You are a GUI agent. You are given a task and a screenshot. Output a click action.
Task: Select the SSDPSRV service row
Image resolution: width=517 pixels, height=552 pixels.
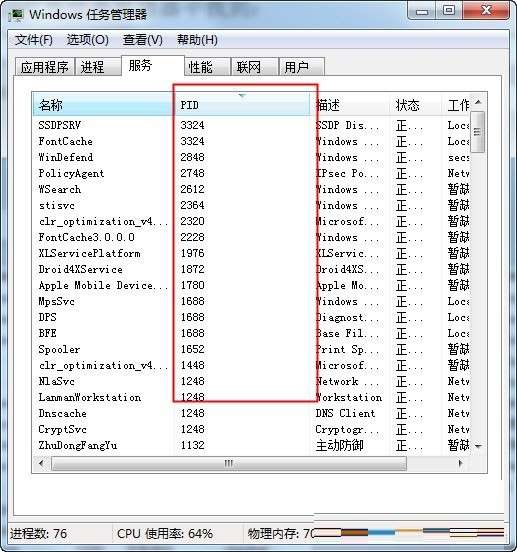pyautogui.click(x=252, y=125)
